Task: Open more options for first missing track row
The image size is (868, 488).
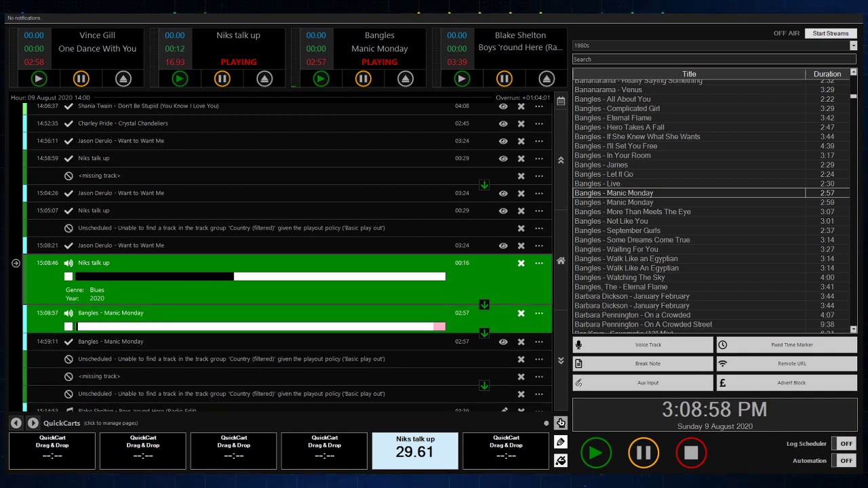Action: coord(539,176)
